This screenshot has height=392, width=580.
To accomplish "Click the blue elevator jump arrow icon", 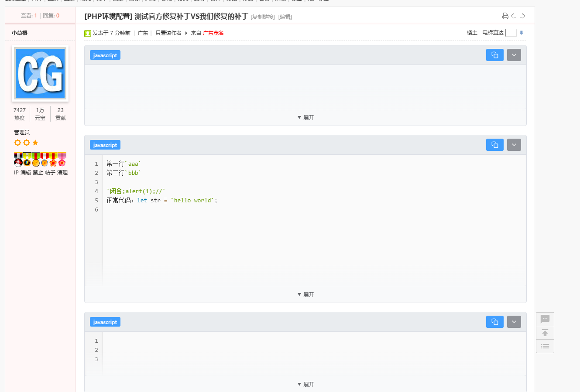I will [521, 33].
